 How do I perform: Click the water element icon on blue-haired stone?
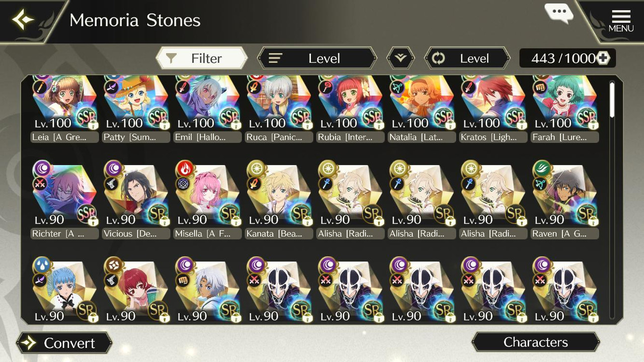[40, 265]
